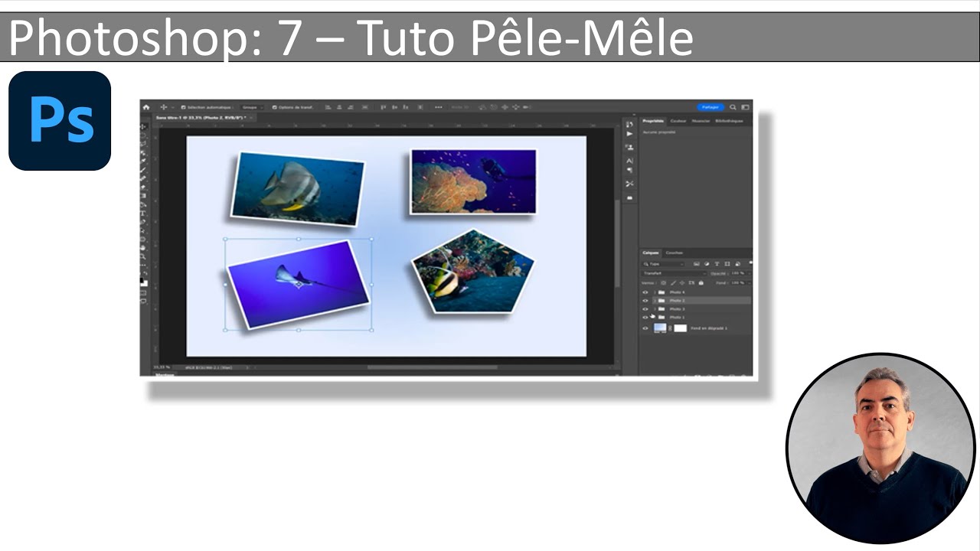Filter layers by type layers icon
980x551 pixels.
pyautogui.click(x=717, y=264)
